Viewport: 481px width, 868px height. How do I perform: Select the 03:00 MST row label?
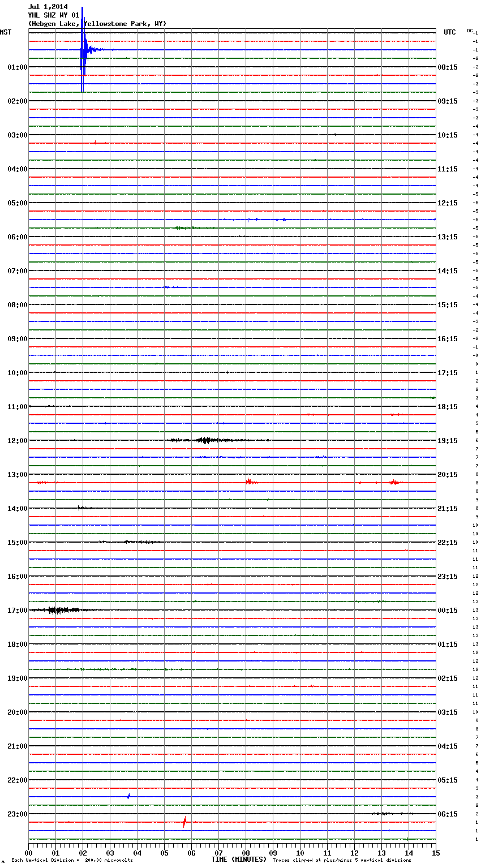point(17,135)
